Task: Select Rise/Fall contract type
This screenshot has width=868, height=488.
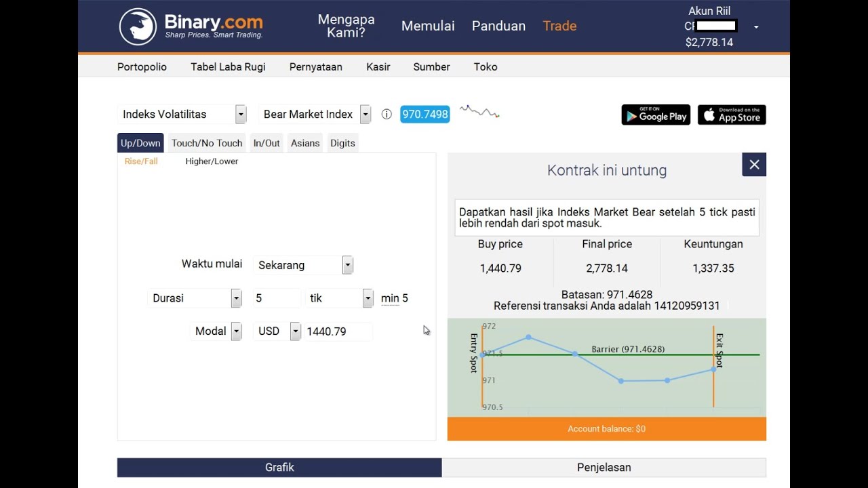Action: coord(141,161)
